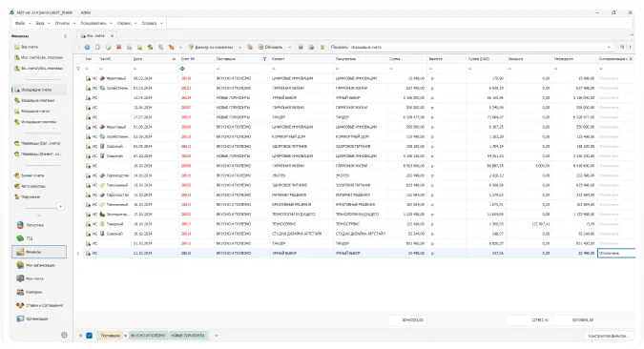Open the Справка menu

pyautogui.click(x=152, y=24)
